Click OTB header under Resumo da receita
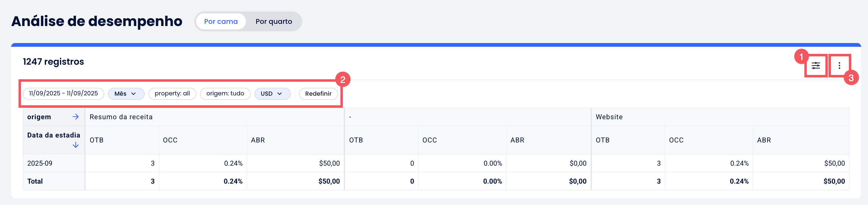 click(97, 140)
